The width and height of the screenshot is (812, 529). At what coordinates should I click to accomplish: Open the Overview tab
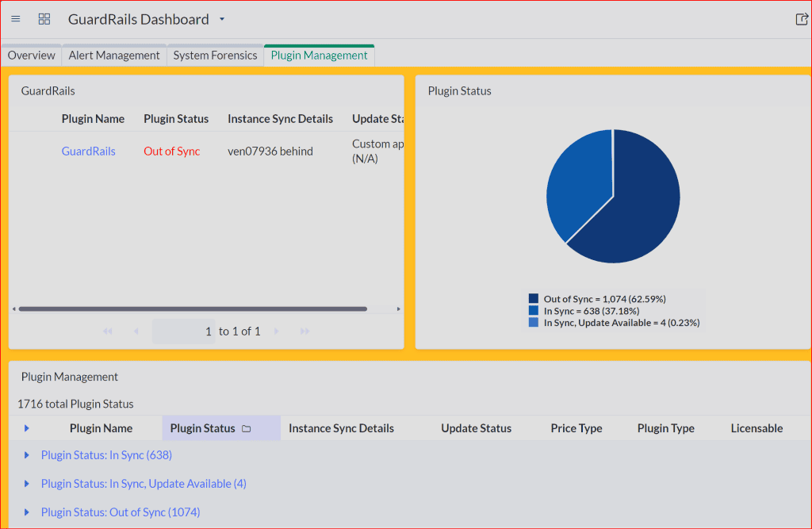pos(31,56)
